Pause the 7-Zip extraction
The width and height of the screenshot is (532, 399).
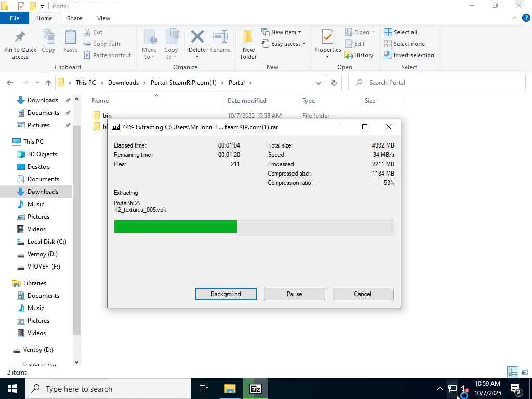294,294
